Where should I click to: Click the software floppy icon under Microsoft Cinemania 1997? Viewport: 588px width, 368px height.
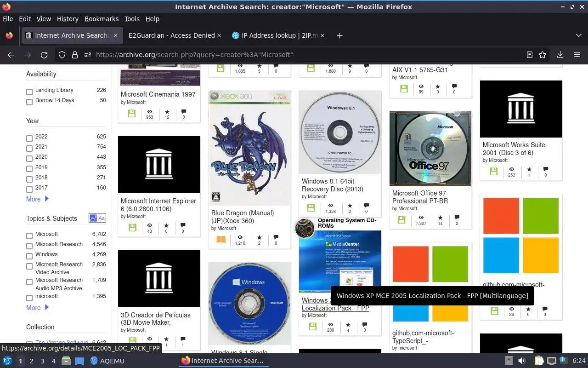[132, 114]
